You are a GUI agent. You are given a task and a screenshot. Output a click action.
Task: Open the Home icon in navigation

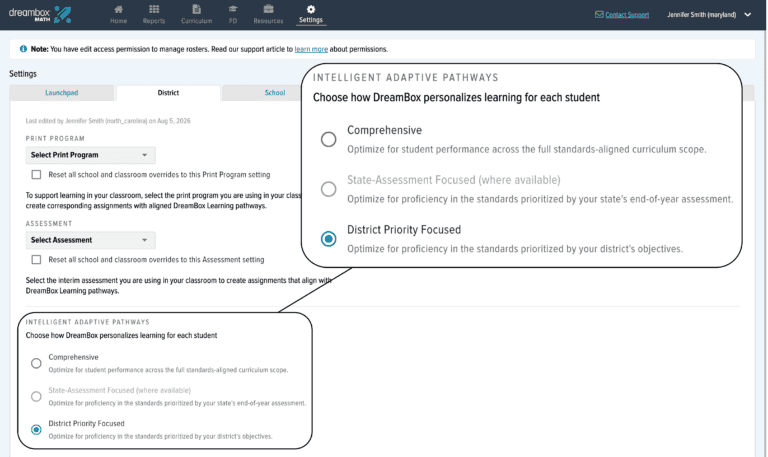(x=119, y=9)
